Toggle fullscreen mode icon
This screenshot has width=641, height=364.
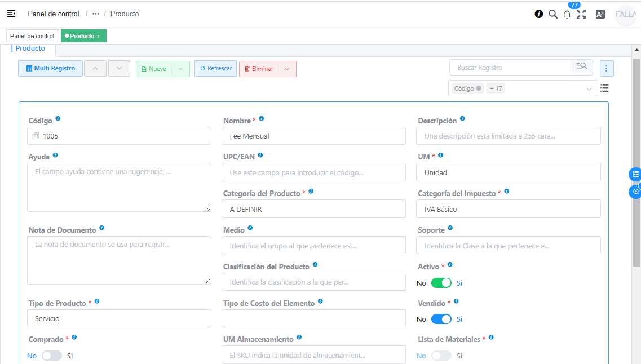[x=581, y=14]
